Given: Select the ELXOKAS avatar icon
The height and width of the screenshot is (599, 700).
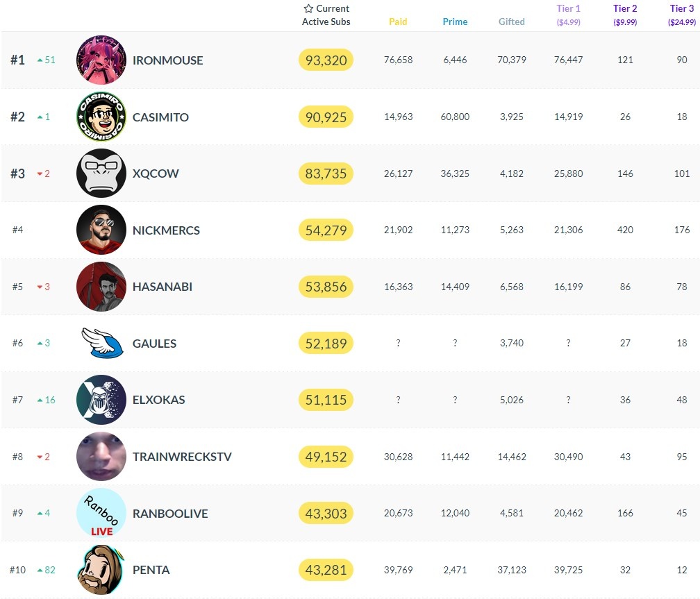Looking at the screenshot, I should [101, 400].
